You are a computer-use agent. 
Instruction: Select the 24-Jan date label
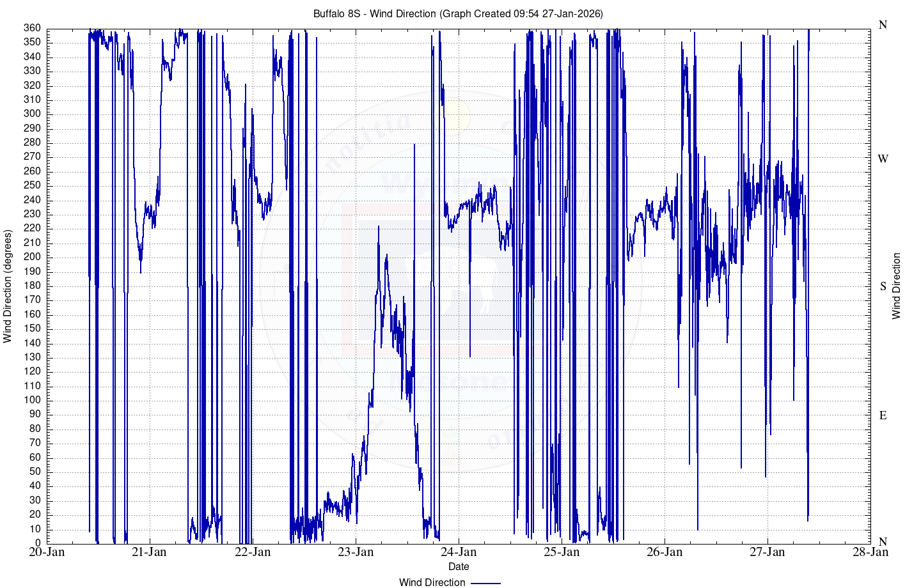point(459,552)
